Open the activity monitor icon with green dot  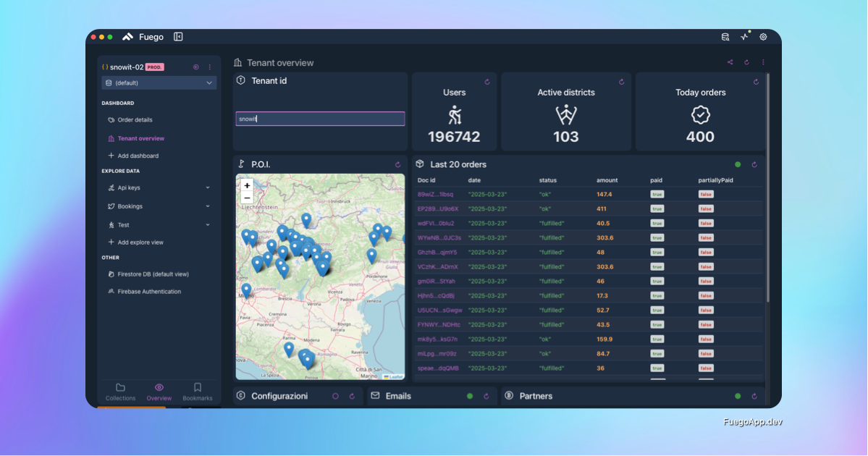(743, 36)
